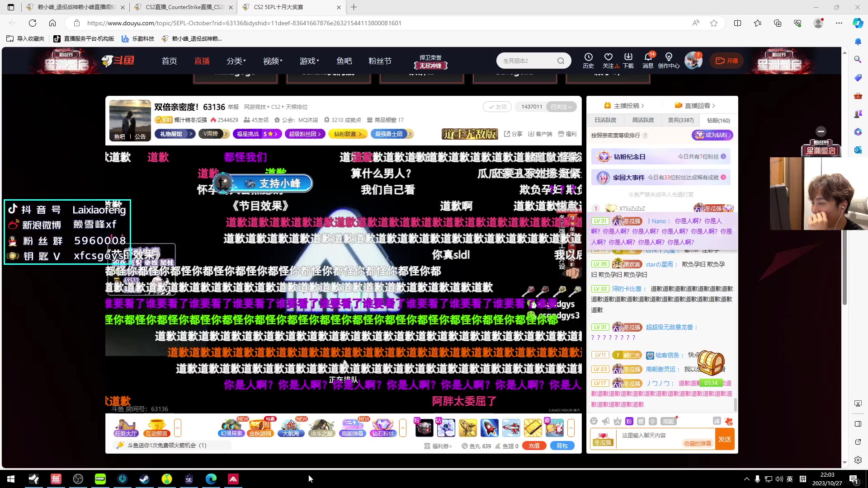The image size is (868, 488).
Task: Toggle the 高能 high-energy button in chat
Action: [668, 421]
